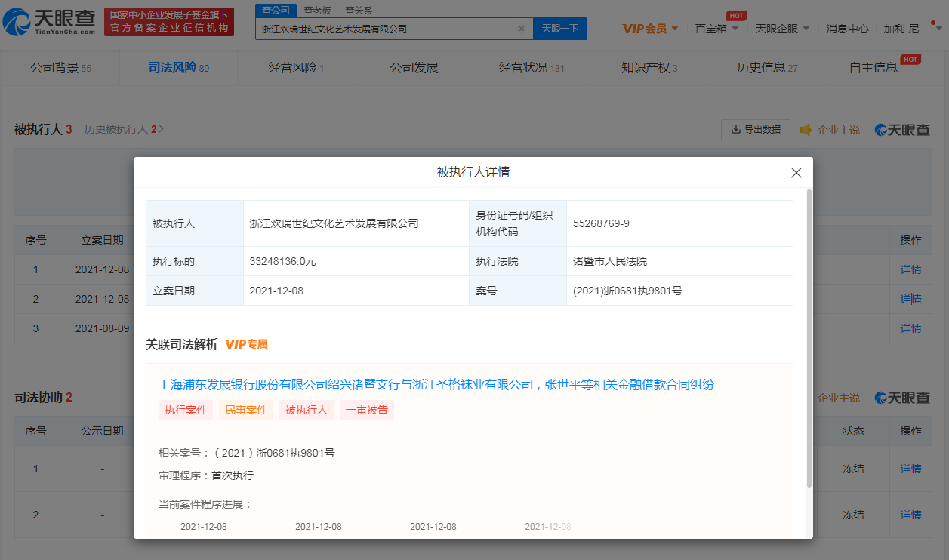Switch to the 查关系 search tab

coord(359,10)
